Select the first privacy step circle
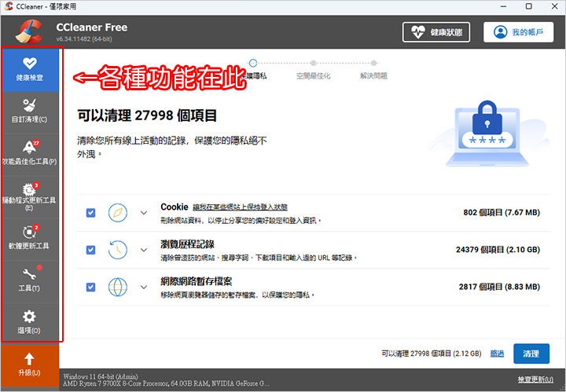 (253, 63)
